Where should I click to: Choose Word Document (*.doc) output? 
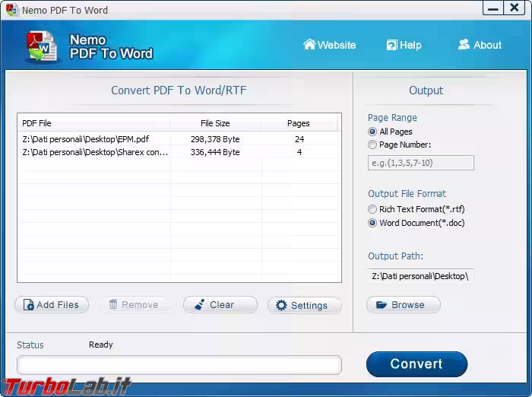[372, 223]
